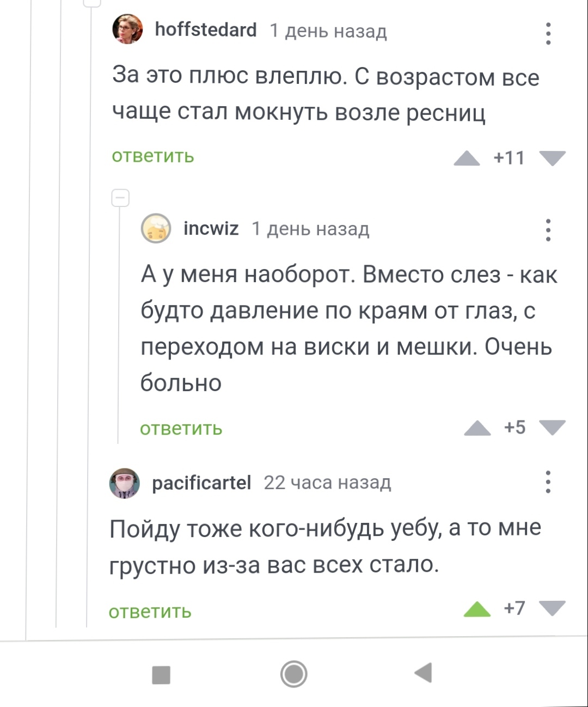
Task: Open hoffstedard's profile avatar
Action: tap(127, 29)
